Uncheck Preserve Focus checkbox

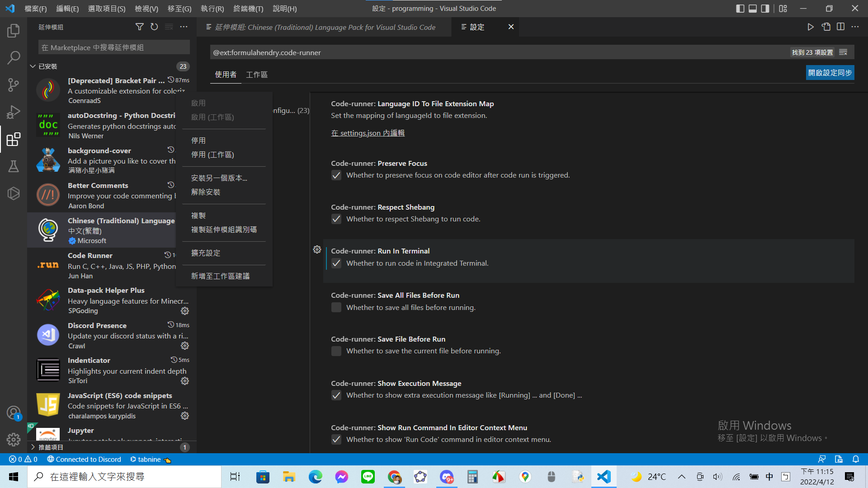point(336,175)
